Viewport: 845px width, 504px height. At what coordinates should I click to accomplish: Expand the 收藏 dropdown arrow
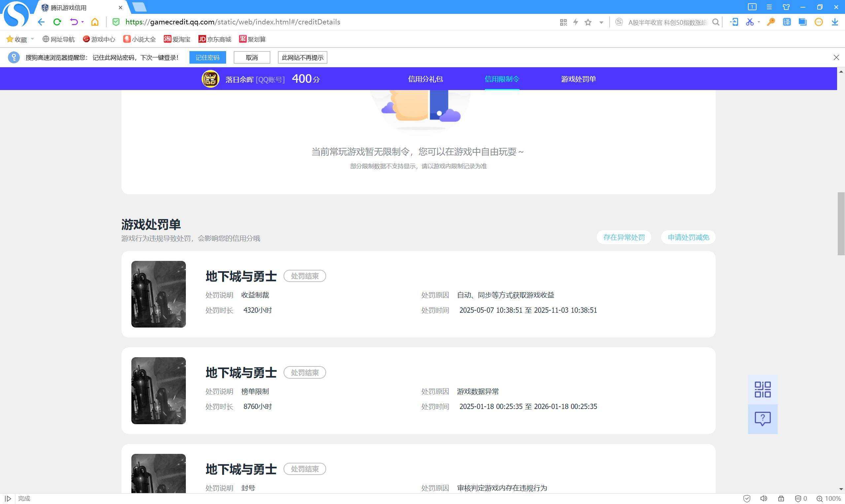(x=32, y=39)
